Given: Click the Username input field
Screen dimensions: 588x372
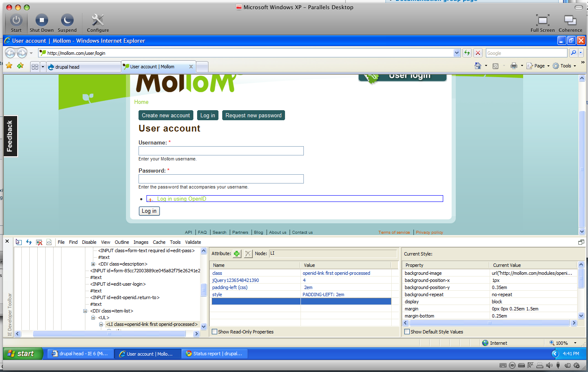Looking at the screenshot, I should [x=221, y=151].
